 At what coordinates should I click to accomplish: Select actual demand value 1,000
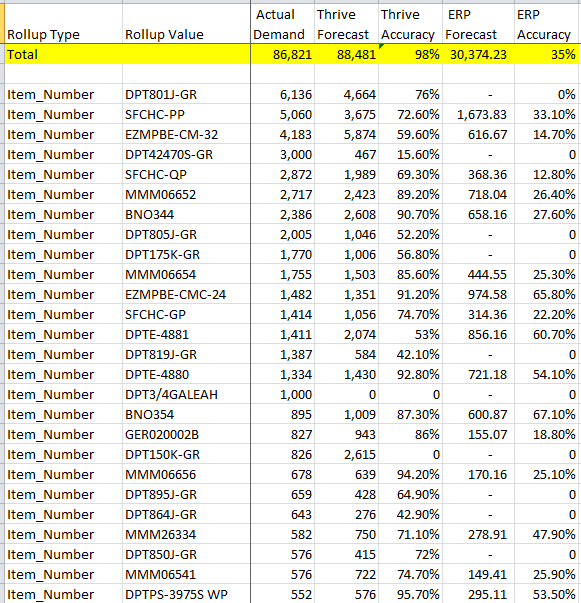[x=283, y=394]
